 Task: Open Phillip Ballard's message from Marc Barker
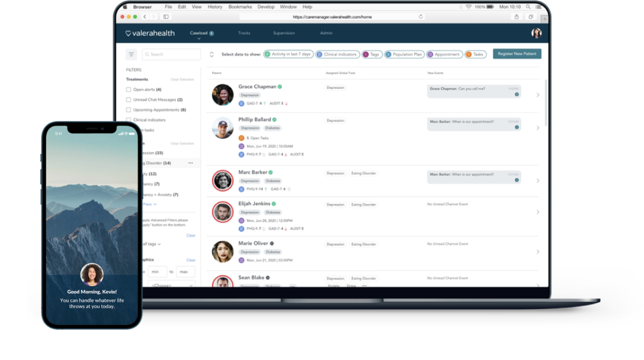[474, 124]
